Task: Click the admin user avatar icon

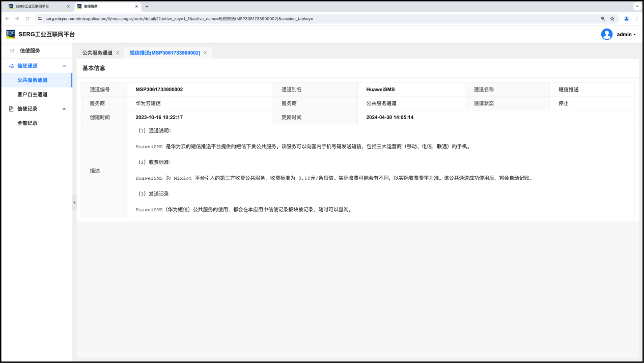Action: (x=606, y=34)
